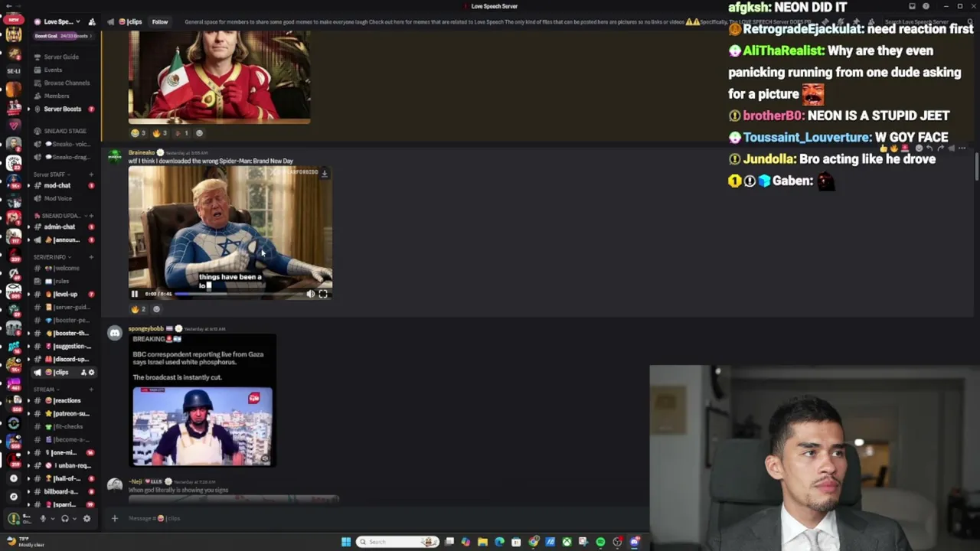980x551 pixels.
Task: Open the hall-of channel
Action: coord(67,478)
